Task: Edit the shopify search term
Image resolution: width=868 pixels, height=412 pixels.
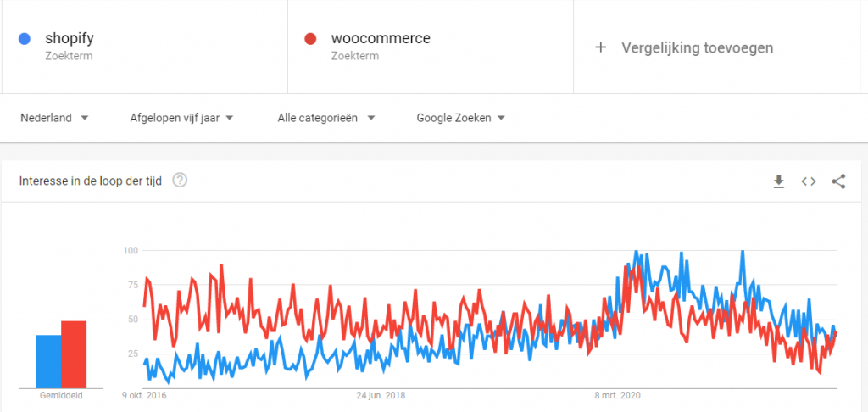Action: [70, 38]
